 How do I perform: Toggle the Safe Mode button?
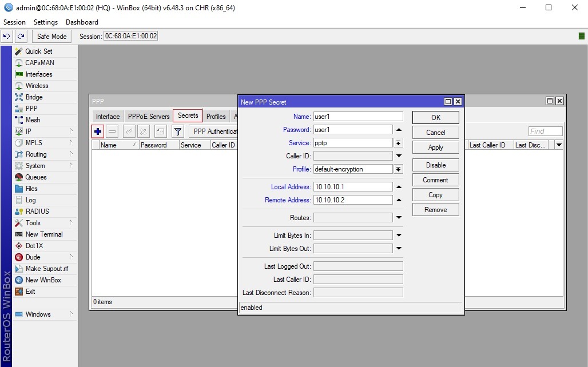point(51,36)
